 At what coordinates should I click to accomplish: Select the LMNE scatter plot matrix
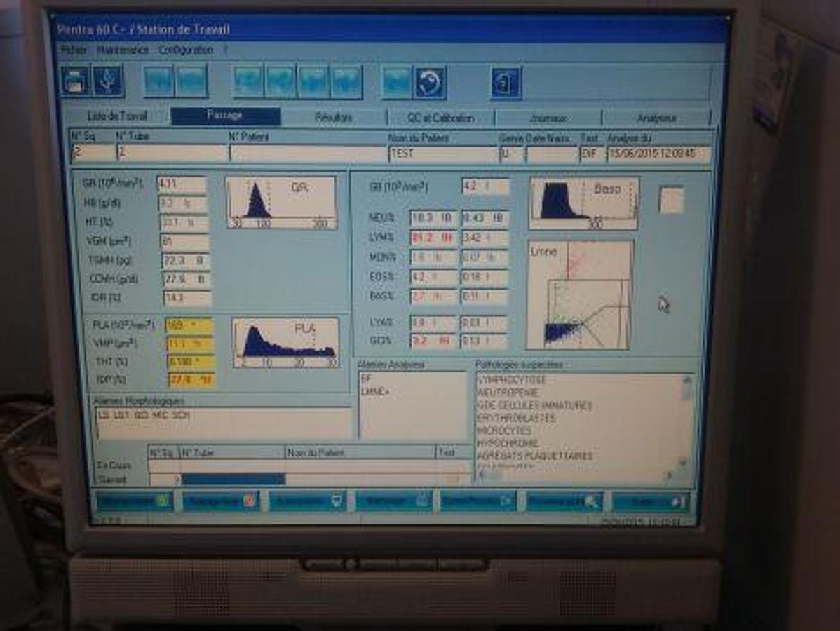(579, 294)
